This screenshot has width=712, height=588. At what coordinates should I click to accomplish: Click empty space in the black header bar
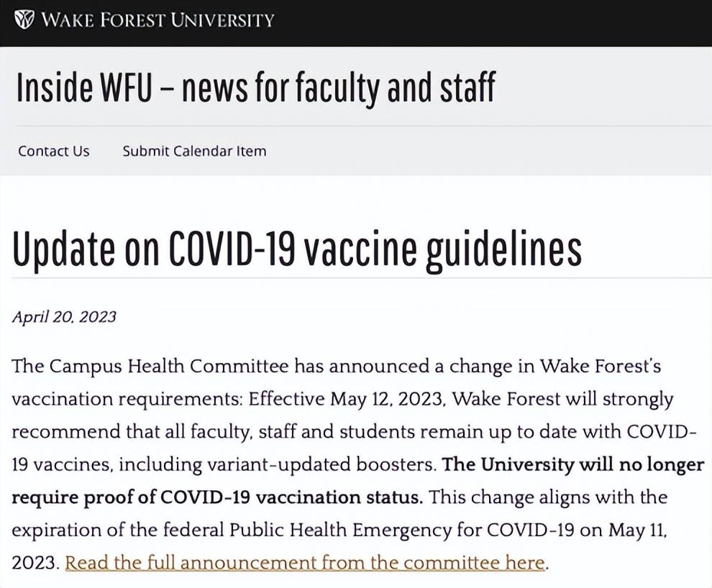click(489, 22)
